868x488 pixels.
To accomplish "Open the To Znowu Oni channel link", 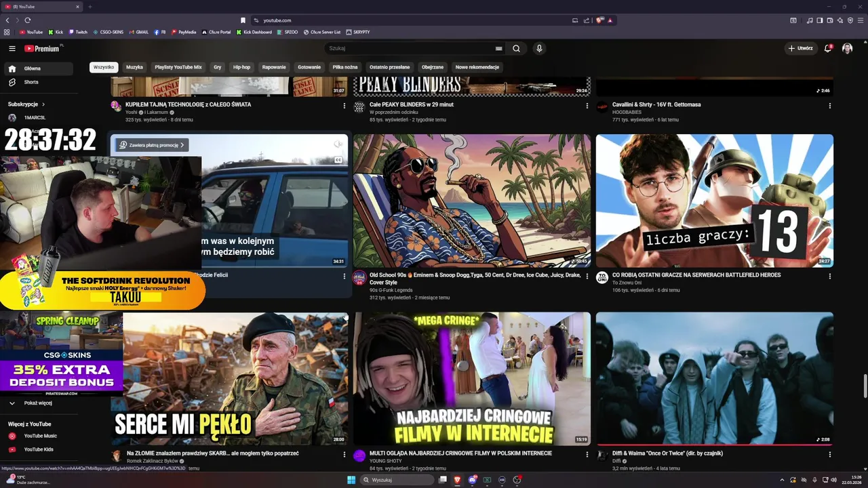I will coord(627,283).
